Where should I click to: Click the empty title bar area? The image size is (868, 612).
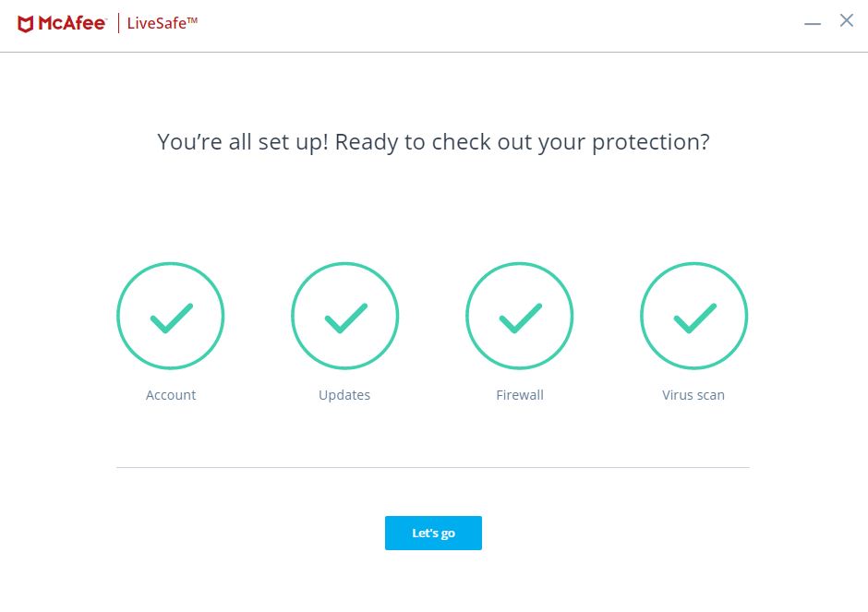(499, 25)
